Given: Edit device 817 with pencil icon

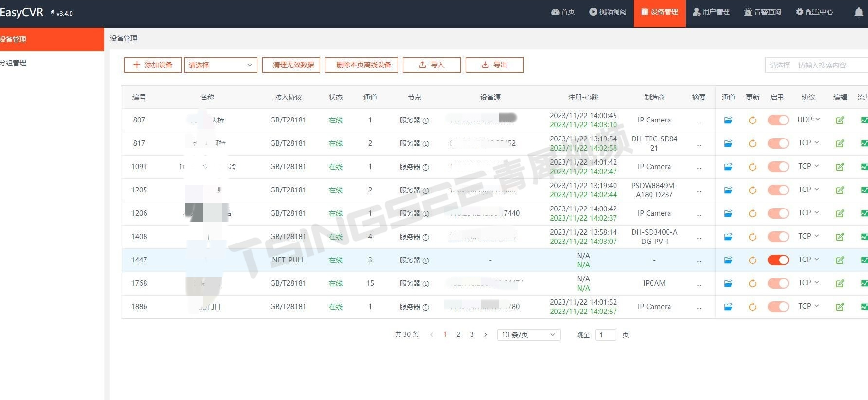Looking at the screenshot, I should click(x=840, y=143).
